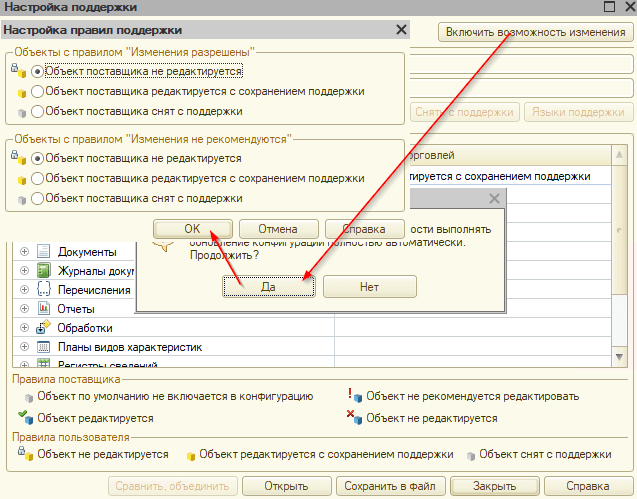Click yellow cube icon in 'Изменения не рекомендуются' group
This screenshot has height=499, width=637.
coord(22,180)
